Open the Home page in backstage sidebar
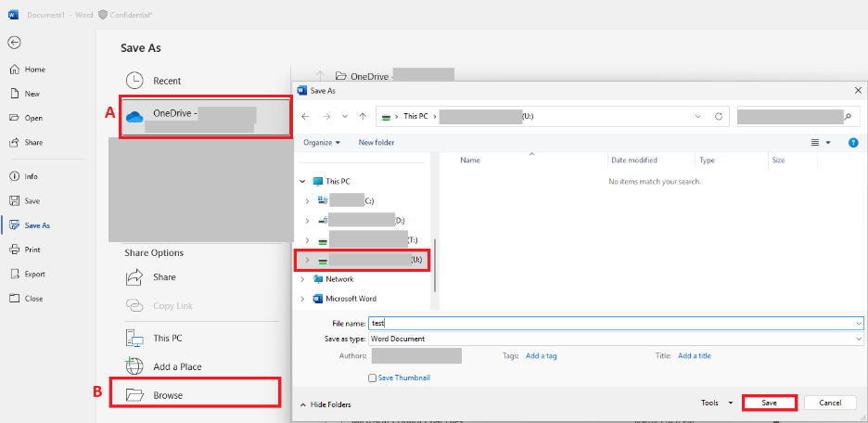Viewport: 868px width, 423px height. point(28,70)
